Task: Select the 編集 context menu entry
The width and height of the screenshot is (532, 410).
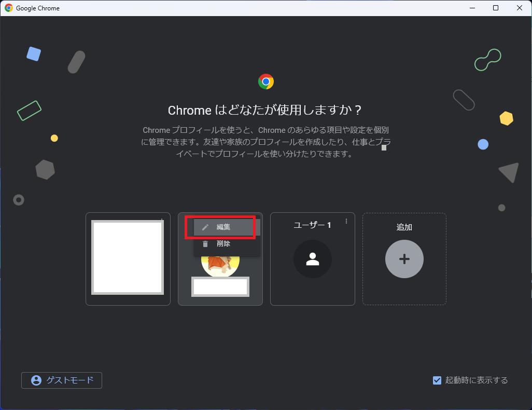Action: (x=227, y=227)
